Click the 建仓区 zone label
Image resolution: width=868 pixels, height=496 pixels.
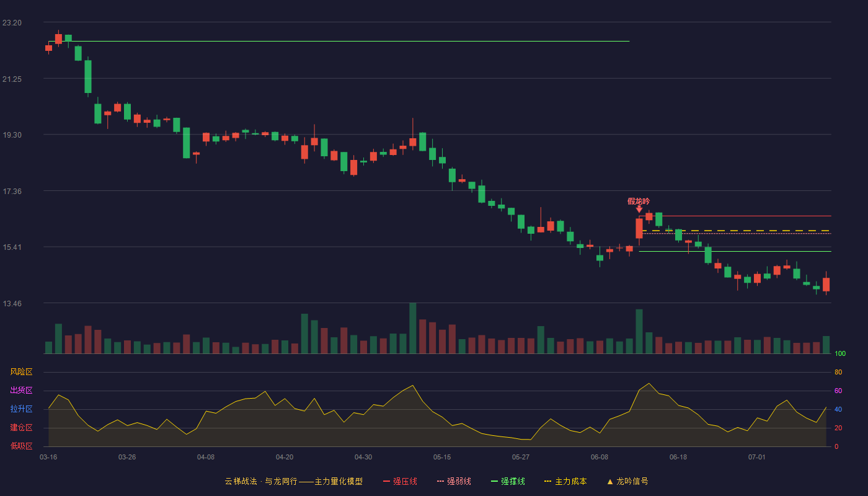tap(21, 428)
